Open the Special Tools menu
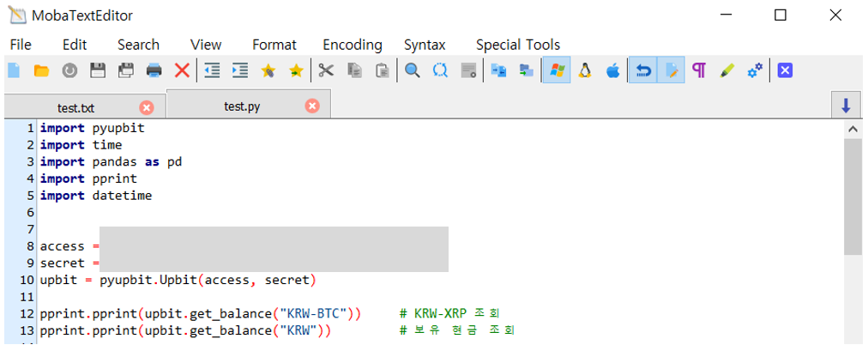Image resolution: width=868 pixels, height=363 pixels. [518, 45]
